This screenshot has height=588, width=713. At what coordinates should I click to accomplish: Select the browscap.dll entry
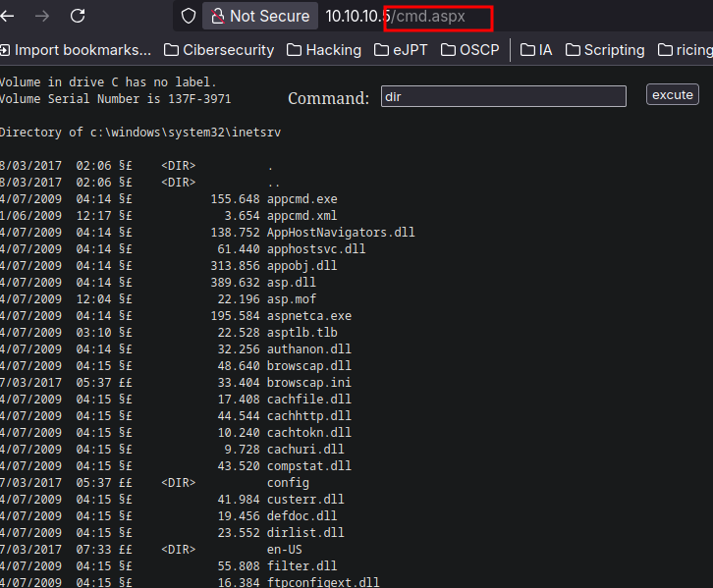point(309,366)
